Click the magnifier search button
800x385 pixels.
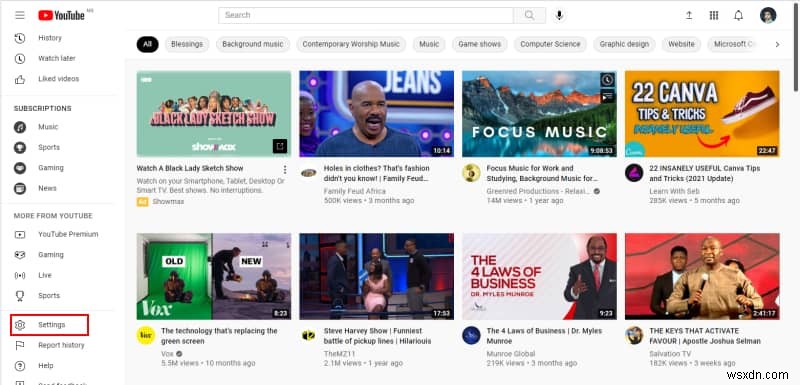[x=530, y=15]
